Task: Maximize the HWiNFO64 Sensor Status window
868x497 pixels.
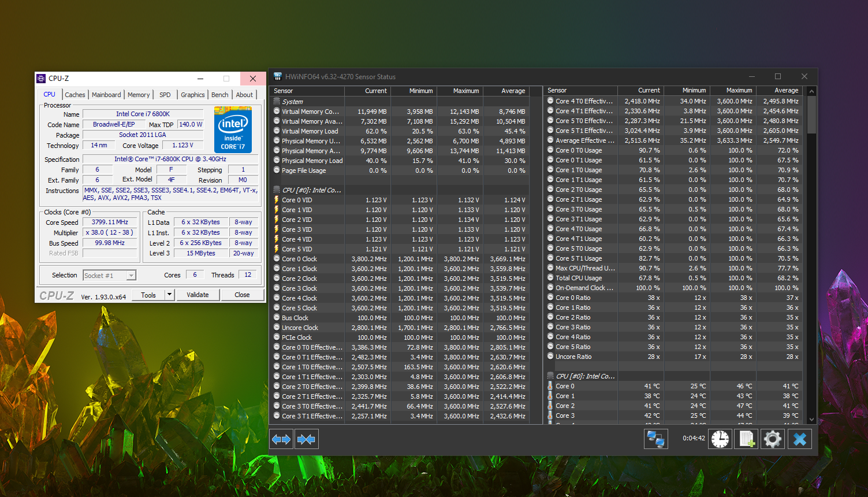Action: point(778,76)
